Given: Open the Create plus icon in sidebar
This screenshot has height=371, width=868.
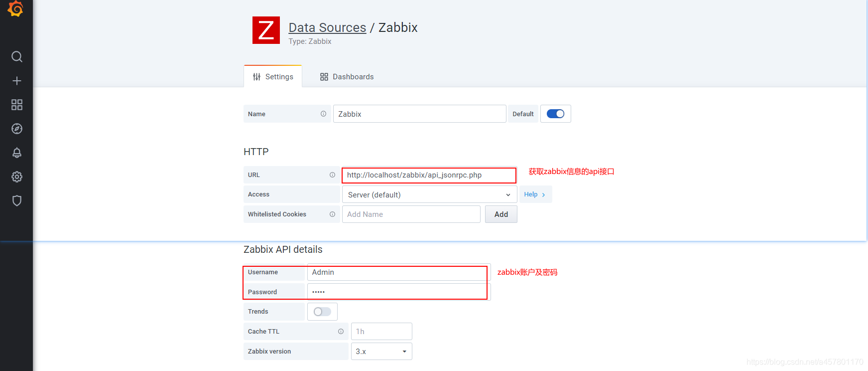Looking at the screenshot, I should pos(17,81).
